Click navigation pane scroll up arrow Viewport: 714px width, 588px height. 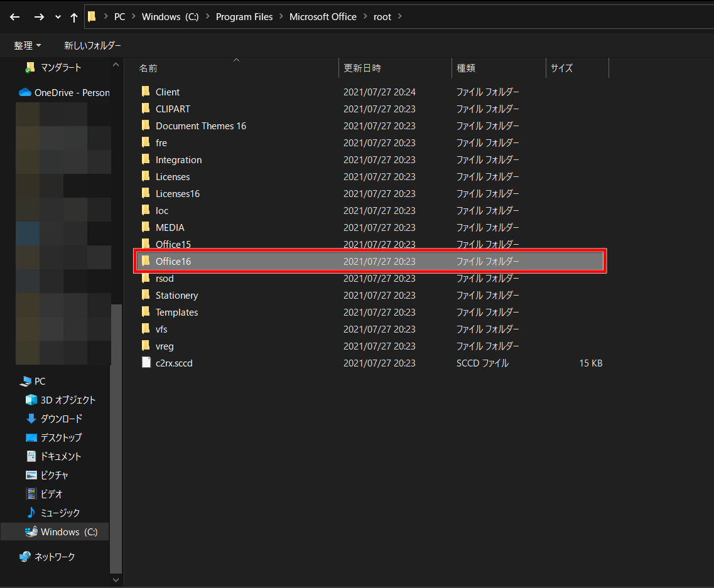(x=116, y=65)
